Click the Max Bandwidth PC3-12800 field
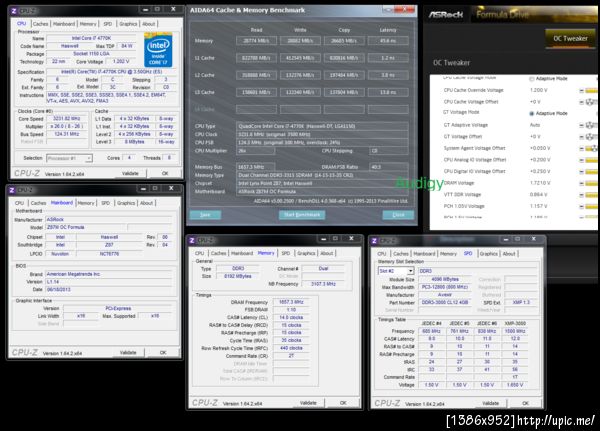The height and width of the screenshot is (431, 600). (445, 287)
